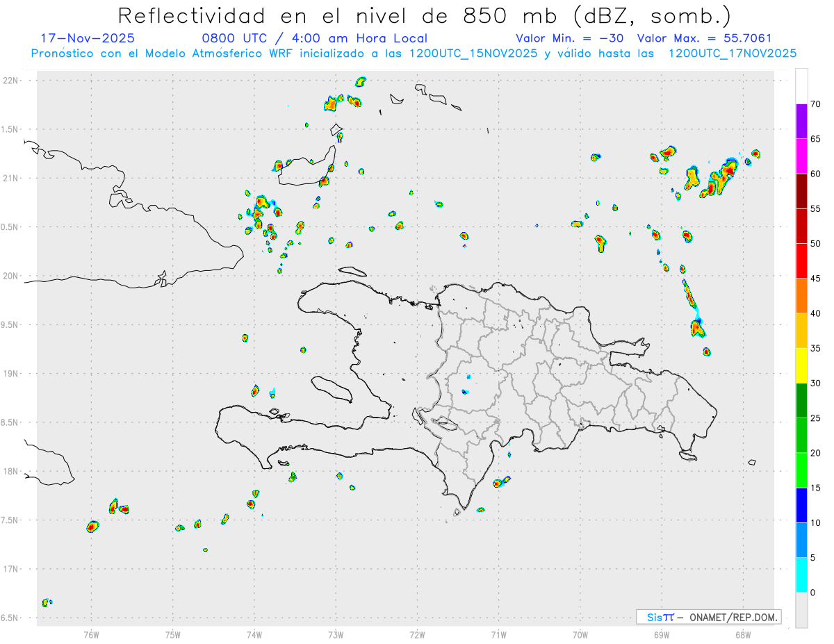The image size is (834, 644).
Task: Click the WRF model forecast description line
Action: click(414, 53)
